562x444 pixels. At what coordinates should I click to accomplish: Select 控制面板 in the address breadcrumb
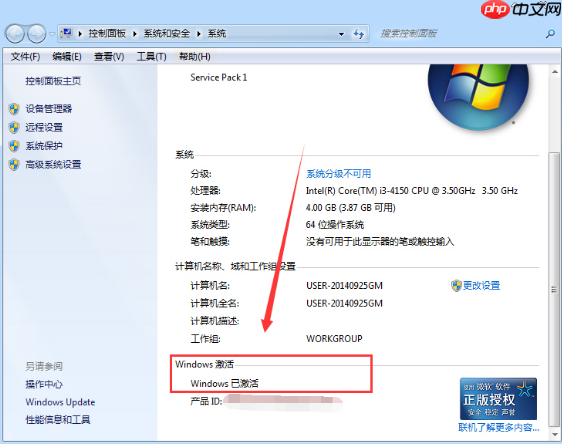[107, 34]
